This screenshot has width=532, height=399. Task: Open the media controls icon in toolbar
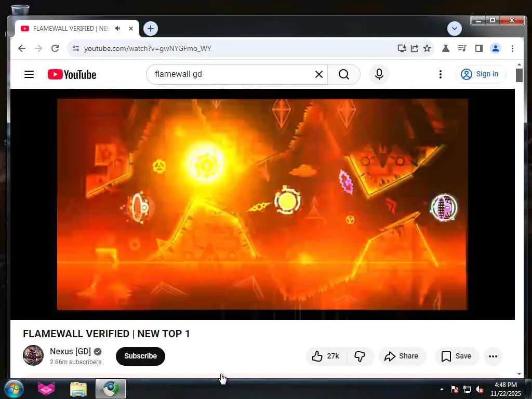462,48
